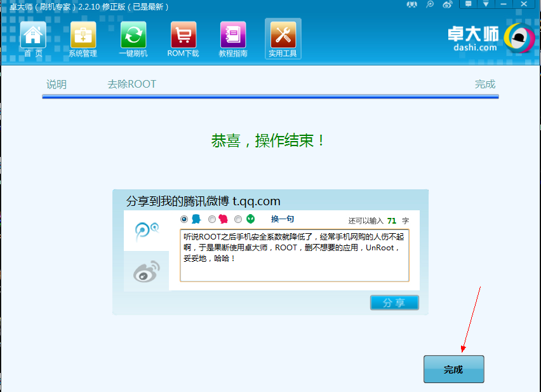Image resolution: width=541 pixels, height=392 pixels.
Task: Select the 一键刷机 one-click flash icon
Action: point(133,35)
